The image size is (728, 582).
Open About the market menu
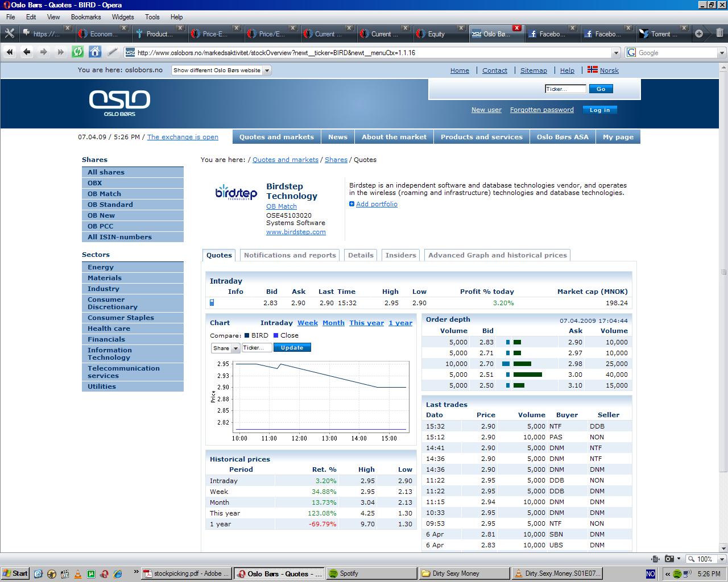pyautogui.click(x=394, y=137)
